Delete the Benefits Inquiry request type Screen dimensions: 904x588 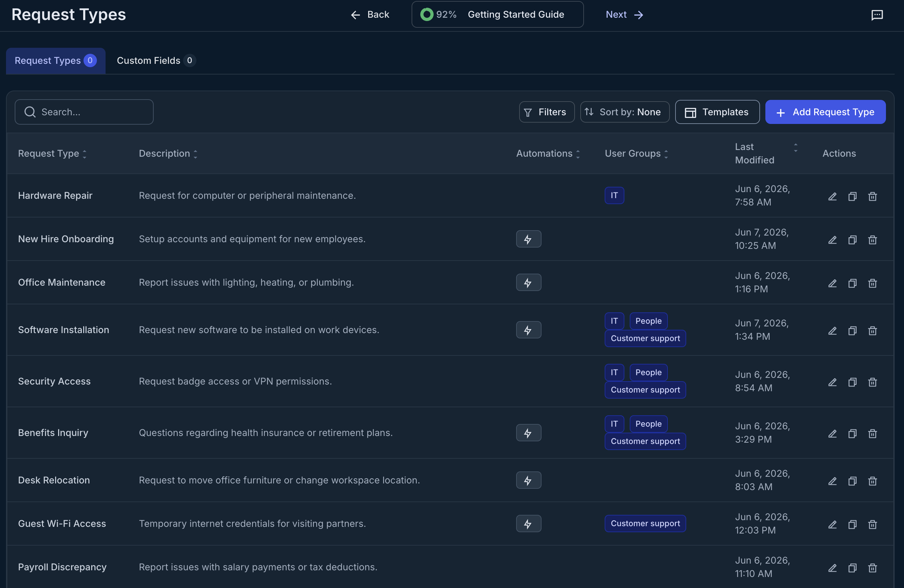[x=873, y=433]
